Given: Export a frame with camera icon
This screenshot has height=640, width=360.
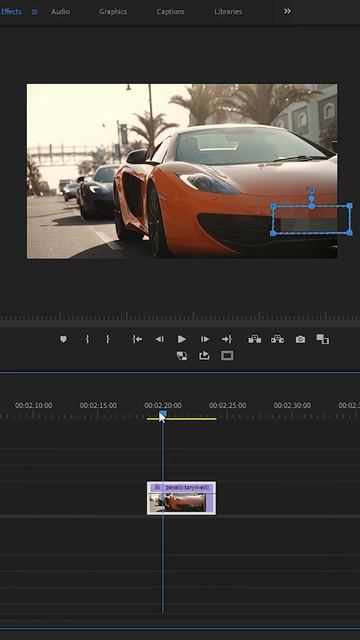Looking at the screenshot, I should pos(300,339).
